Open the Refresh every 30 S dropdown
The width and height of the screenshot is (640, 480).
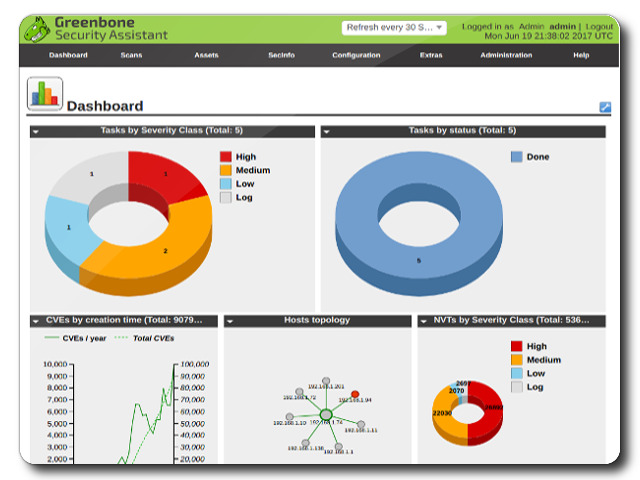[394, 28]
